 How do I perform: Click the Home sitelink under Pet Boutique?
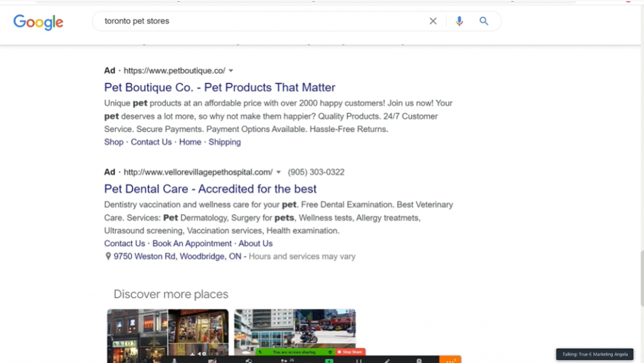click(190, 142)
